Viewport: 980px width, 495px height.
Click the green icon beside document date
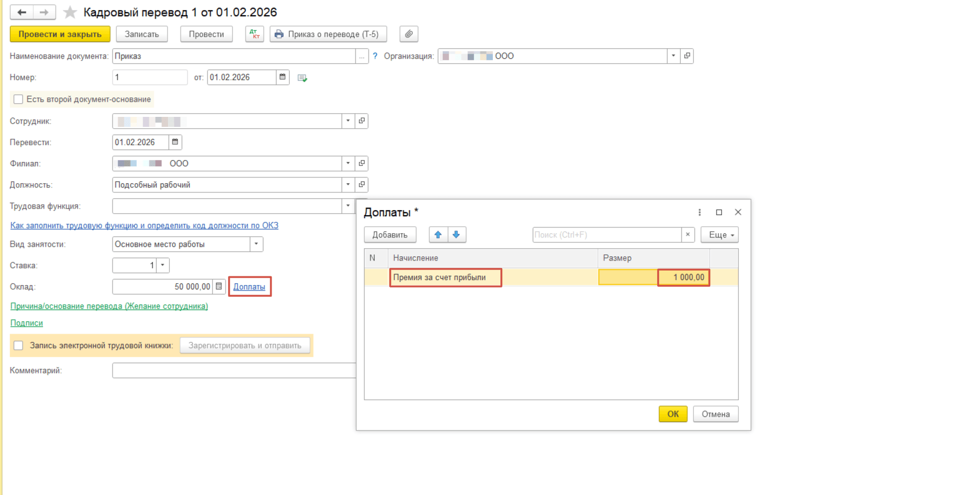(302, 77)
